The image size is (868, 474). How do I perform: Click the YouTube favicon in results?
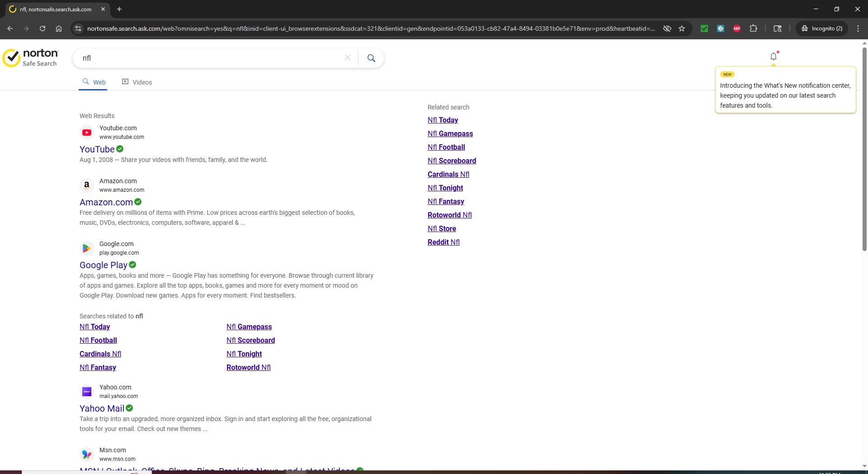[x=87, y=133]
